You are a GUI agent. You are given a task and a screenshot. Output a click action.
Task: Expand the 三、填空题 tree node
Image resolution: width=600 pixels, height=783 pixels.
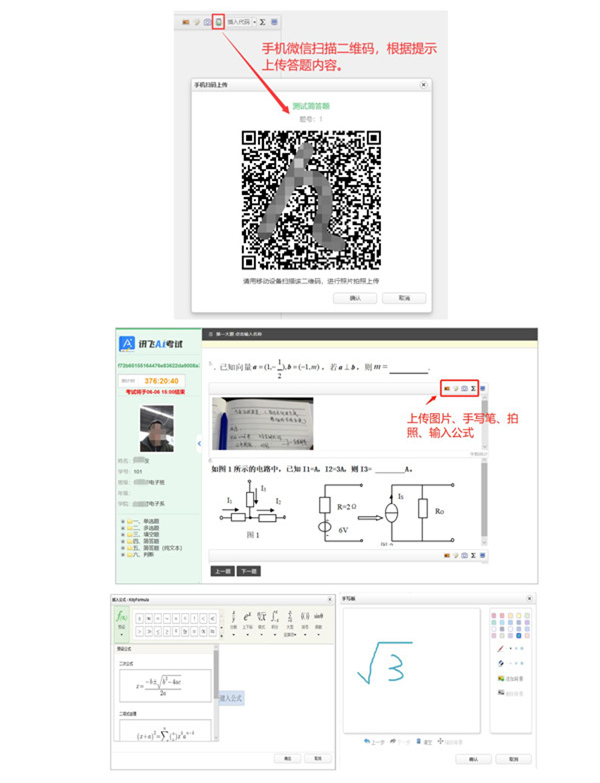pyautogui.click(x=123, y=535)
